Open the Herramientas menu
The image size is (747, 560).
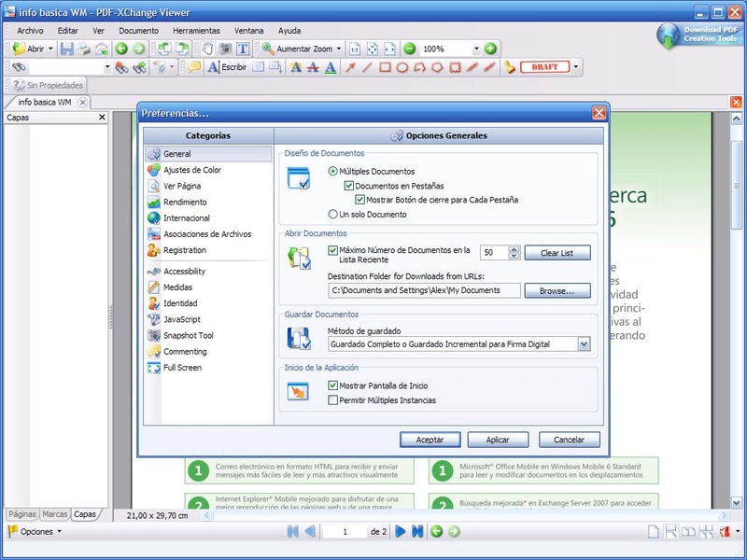(196, 31)
